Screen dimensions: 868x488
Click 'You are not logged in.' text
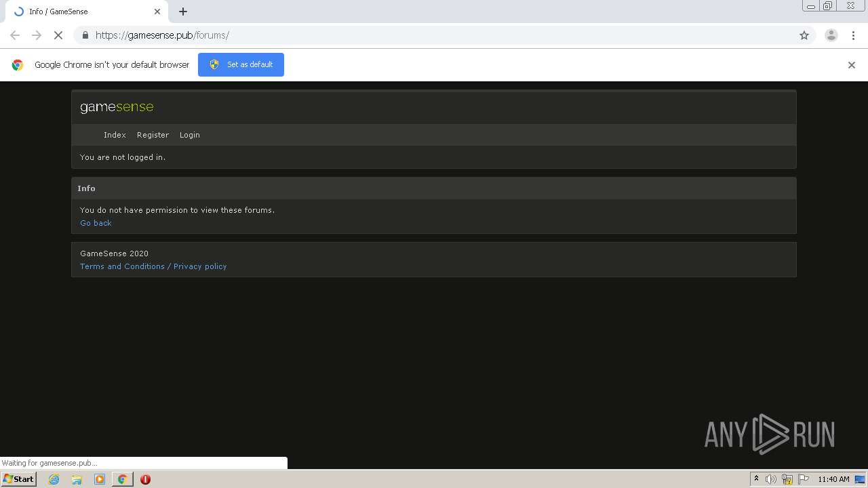tap(123, 157)
